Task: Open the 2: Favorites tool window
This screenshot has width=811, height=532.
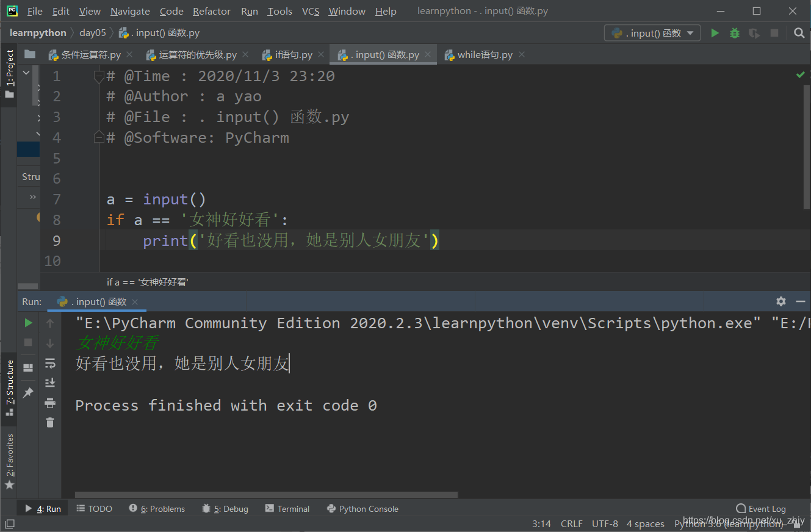Action: click(9, 462)
